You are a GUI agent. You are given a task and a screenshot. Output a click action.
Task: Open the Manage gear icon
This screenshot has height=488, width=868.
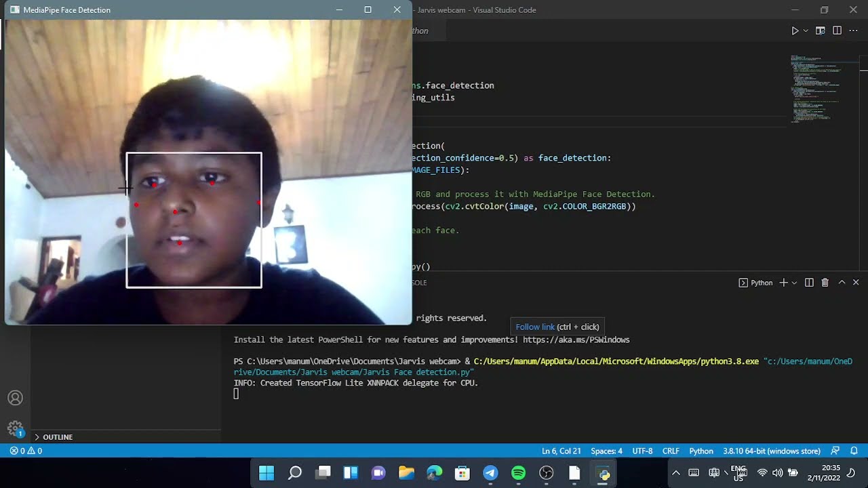15,428
